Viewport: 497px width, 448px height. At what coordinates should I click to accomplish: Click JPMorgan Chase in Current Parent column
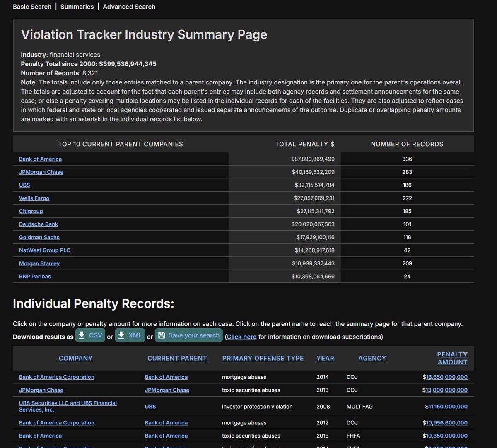167,390
